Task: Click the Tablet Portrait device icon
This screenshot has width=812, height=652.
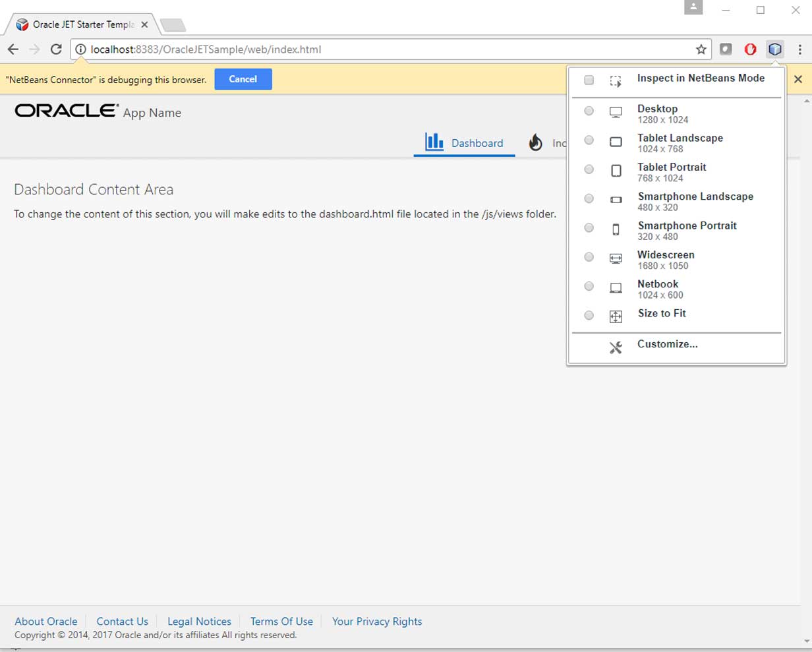Action: point(616,171)
